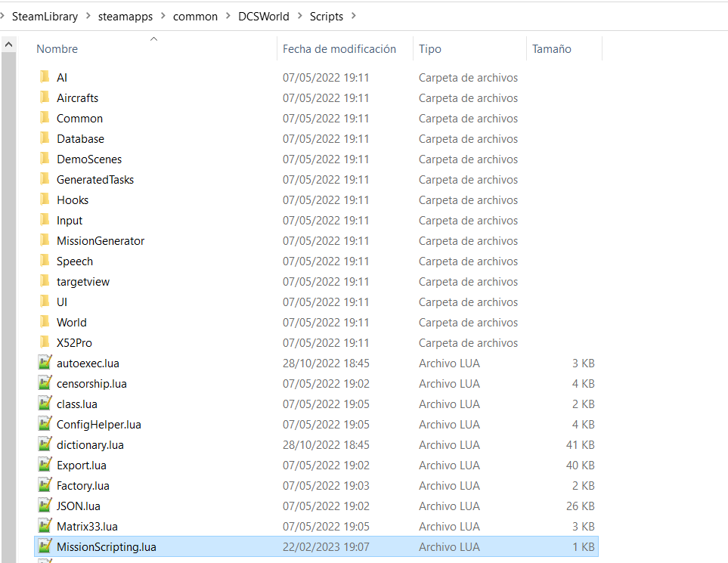Expand the chevron after Scripts in the path
Image resolution: width=728 pixels, height=563 pixels.
[354, 16]
